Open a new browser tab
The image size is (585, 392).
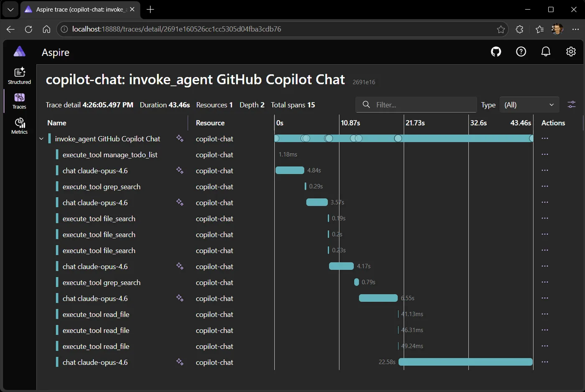pos(150,10)
